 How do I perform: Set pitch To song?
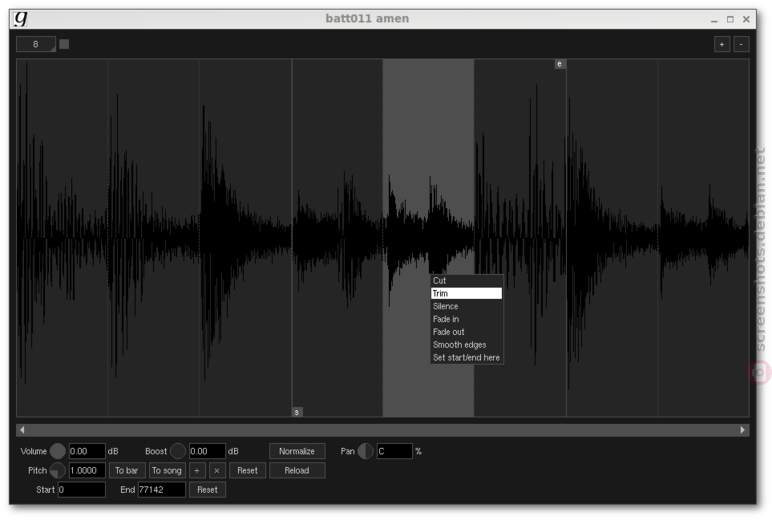167,470
